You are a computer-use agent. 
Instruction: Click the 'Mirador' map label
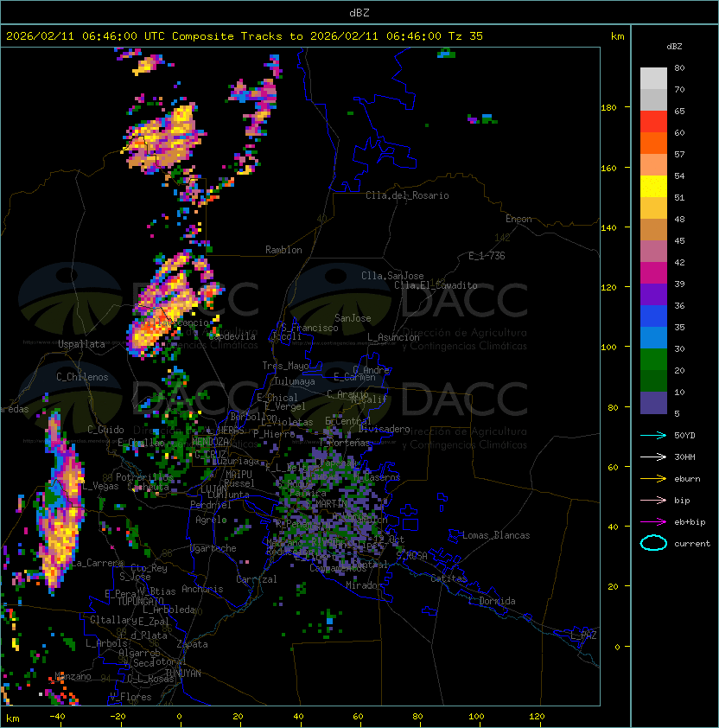point(365,585)
